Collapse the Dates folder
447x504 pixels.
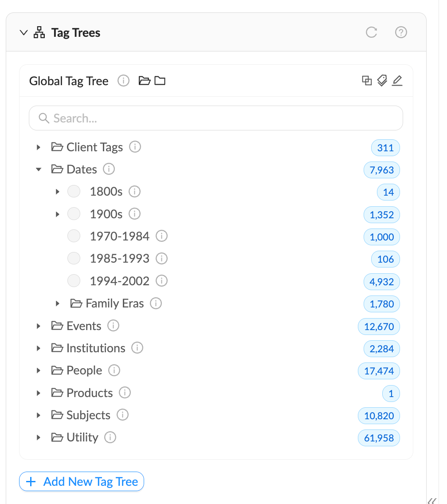39,169
